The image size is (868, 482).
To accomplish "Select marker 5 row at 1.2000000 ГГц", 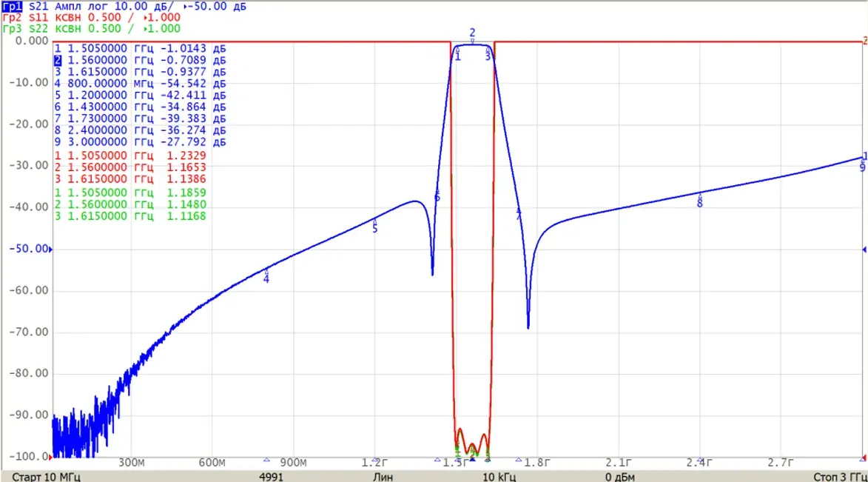I will pyautogui.click(x=140, y=95).
